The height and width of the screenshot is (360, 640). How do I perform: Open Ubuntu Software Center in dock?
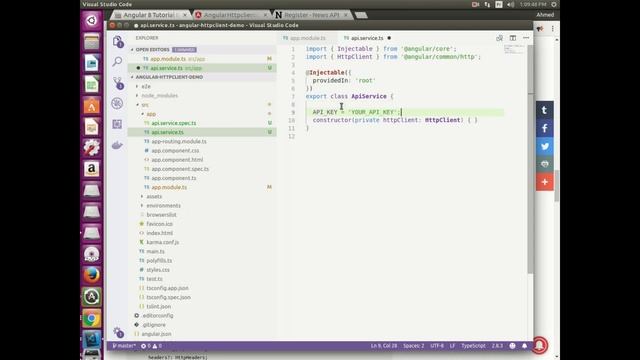click(x=91, y=106)
